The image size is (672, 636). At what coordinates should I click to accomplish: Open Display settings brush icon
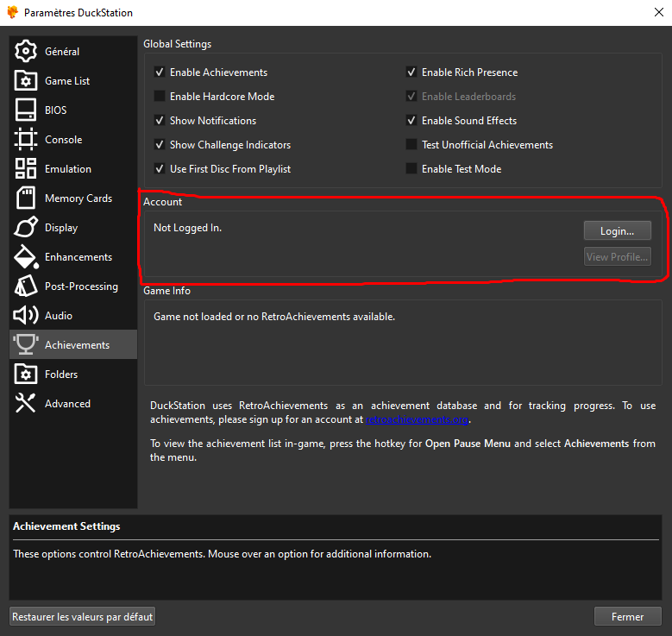[x=26, y=227]
